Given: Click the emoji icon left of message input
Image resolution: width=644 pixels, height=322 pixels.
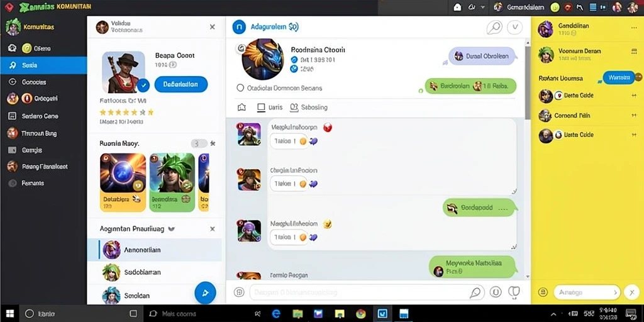Looking at the screenshot, I should coord(239,292).
